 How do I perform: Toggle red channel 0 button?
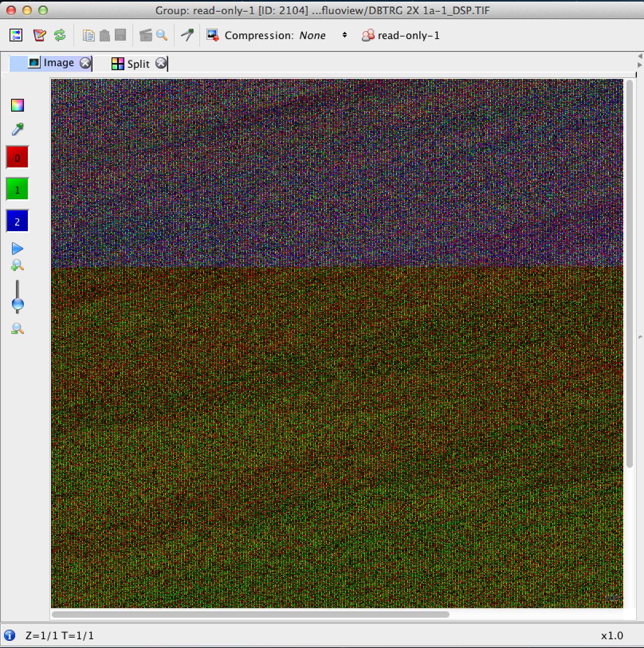18,158
